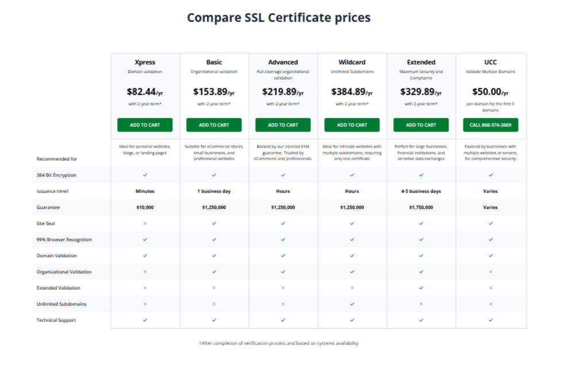Click the UCC Organizational Validation cross

[x=490, y=272]
